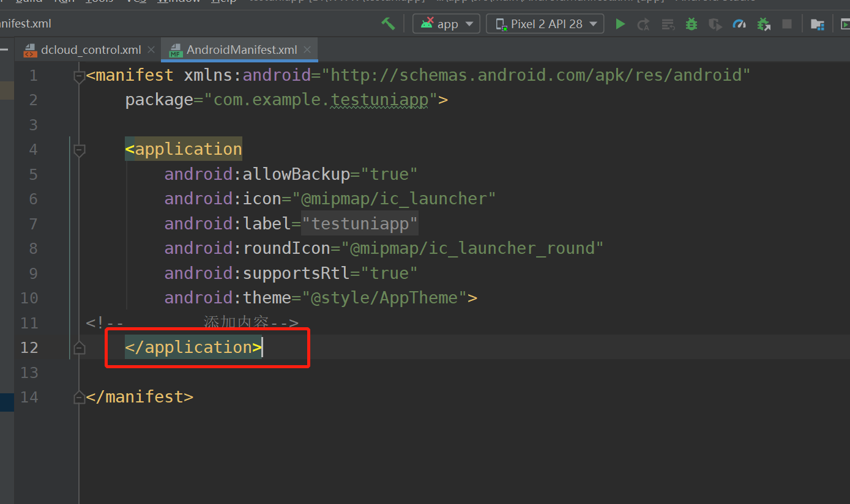Start debugging with the green bug icon
The width and height of the screenshot is (850, 504).
coord(692,24)
